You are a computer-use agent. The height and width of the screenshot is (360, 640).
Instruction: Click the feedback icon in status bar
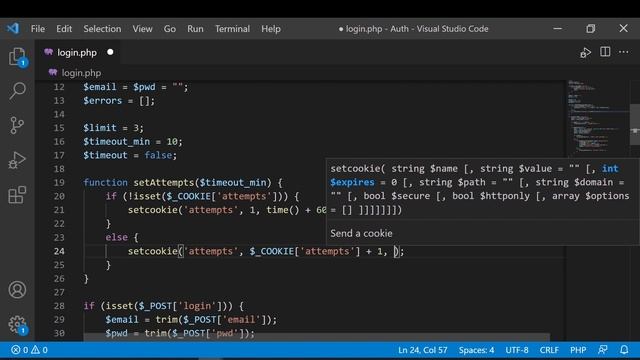603,350
